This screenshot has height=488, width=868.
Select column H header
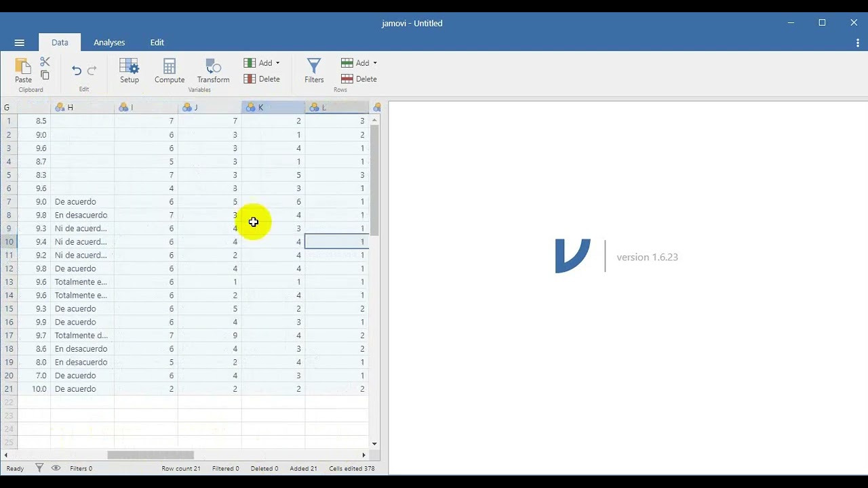point(82,107)
